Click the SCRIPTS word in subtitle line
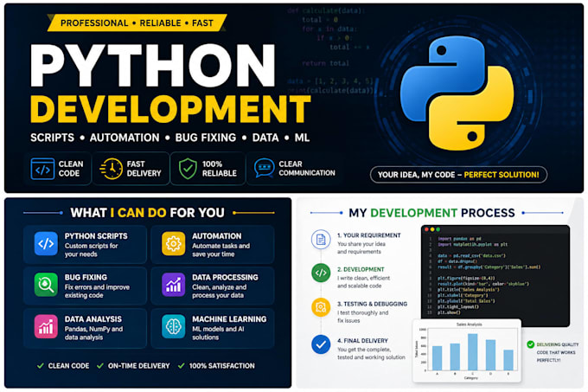This screenshot has height=392, width=588. pyautogui.click(x=52, y=138)
